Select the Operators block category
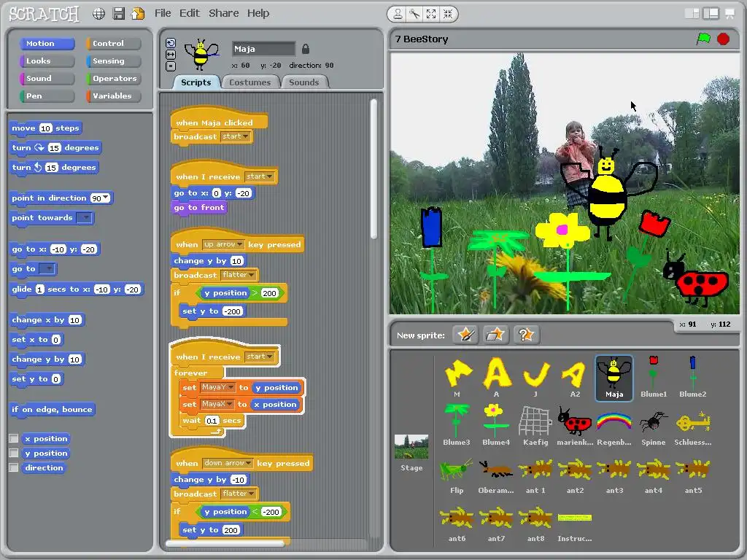 (x=113, y=79)
